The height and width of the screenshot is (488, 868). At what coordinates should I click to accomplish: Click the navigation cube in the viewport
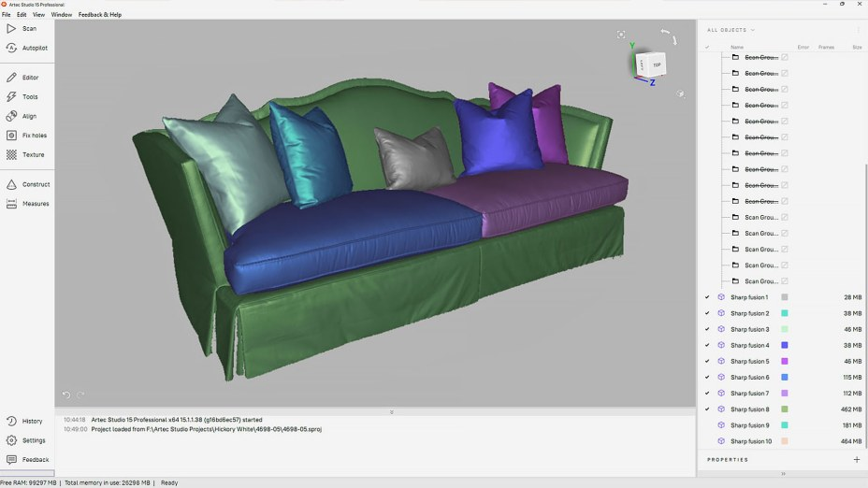[x=649, y=65]
